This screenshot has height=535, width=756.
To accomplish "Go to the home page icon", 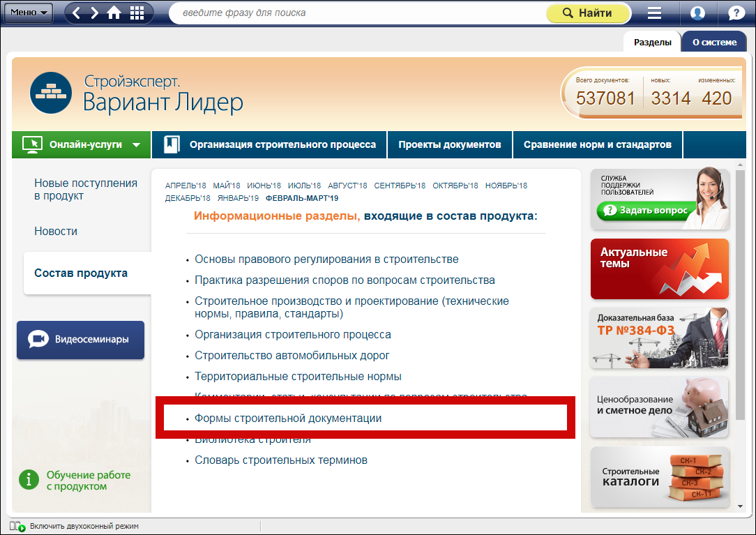I will coord(114,13).
